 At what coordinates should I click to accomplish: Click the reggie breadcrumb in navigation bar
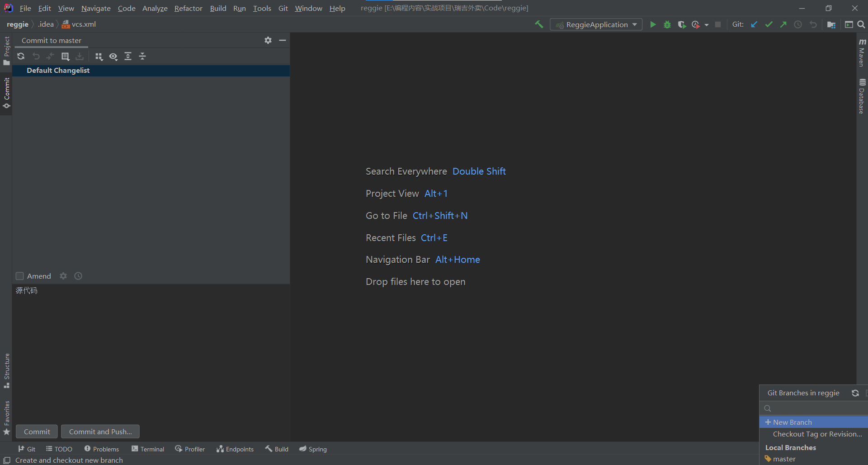point(18,24)
